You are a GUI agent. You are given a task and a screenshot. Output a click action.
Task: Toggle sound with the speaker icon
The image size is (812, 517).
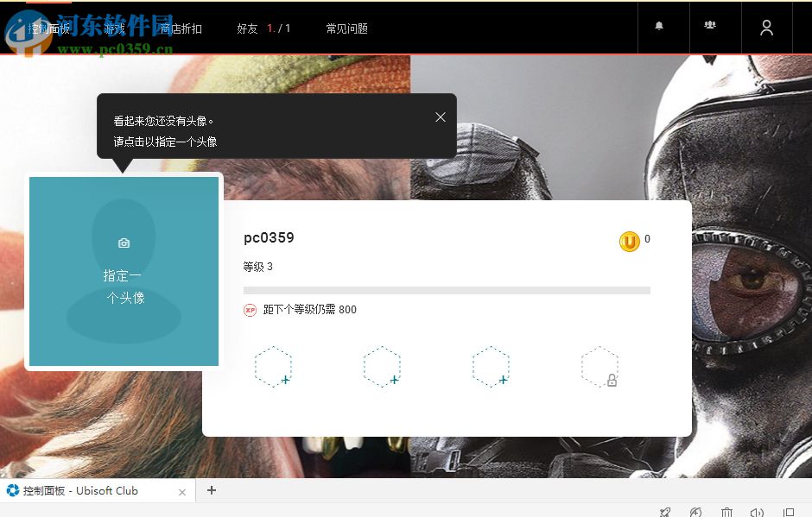[758, 511]
